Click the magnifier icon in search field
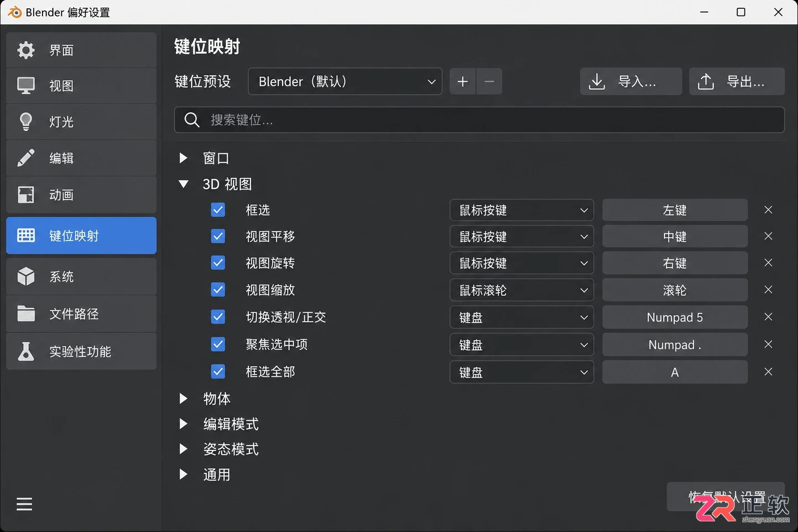The width and height of the screenshot is (798, 532). tap(192, 120)
